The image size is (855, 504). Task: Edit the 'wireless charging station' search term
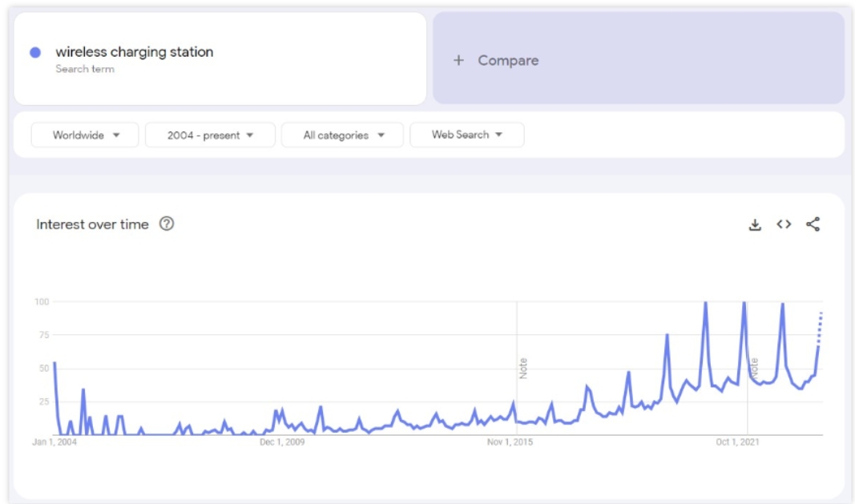click(134, 52)
